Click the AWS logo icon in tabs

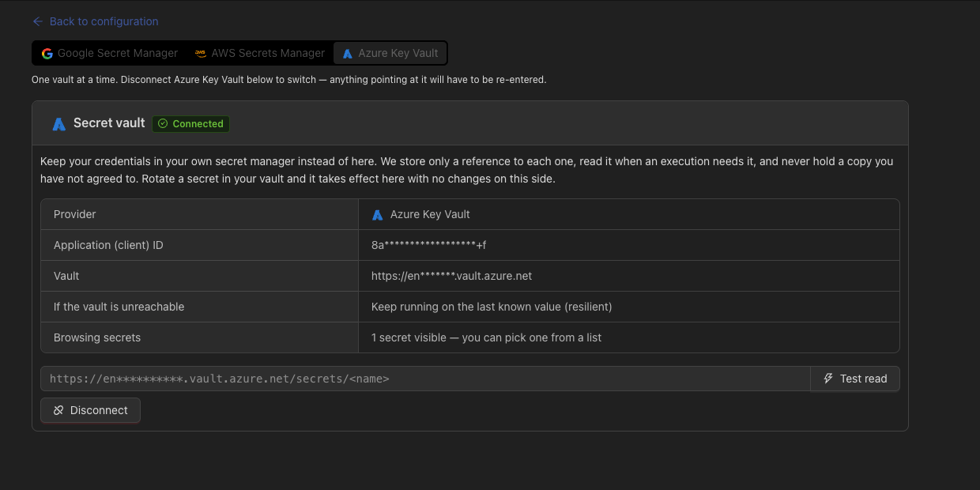click(x=201, y=54)
